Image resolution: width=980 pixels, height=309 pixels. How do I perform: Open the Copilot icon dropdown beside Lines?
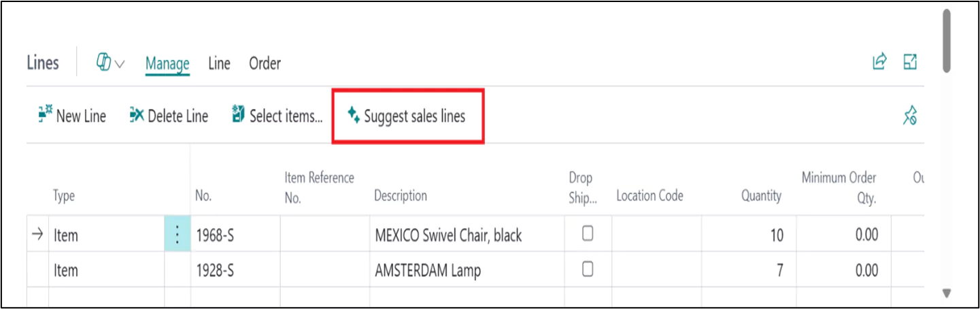pyautogui.click(x=111, y=63)
